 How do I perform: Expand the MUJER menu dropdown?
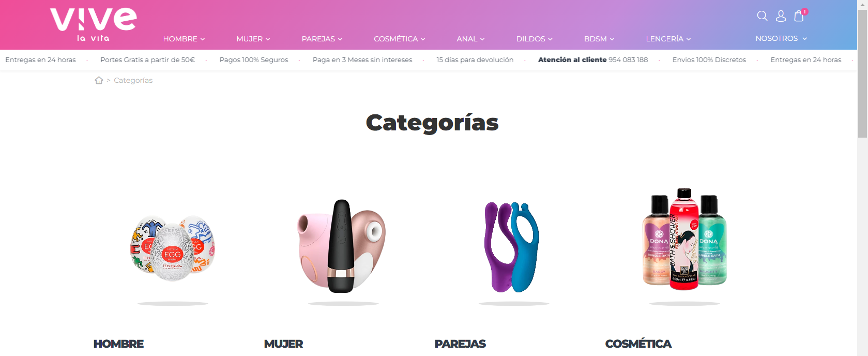[253, 39]
